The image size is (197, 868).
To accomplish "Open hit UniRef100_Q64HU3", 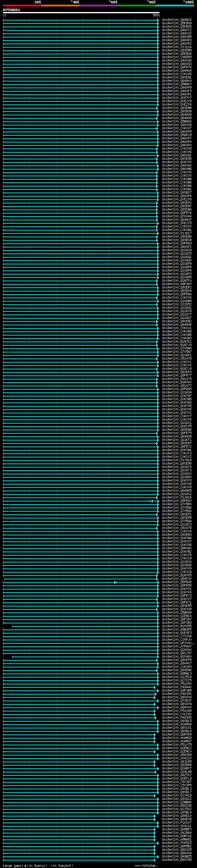I will tap(177, 20).
